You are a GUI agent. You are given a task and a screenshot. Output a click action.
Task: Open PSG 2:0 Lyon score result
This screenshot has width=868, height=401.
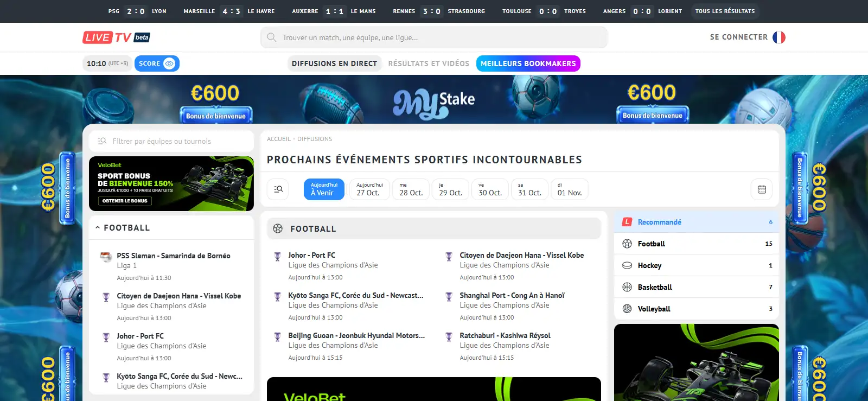click(137, 11)
